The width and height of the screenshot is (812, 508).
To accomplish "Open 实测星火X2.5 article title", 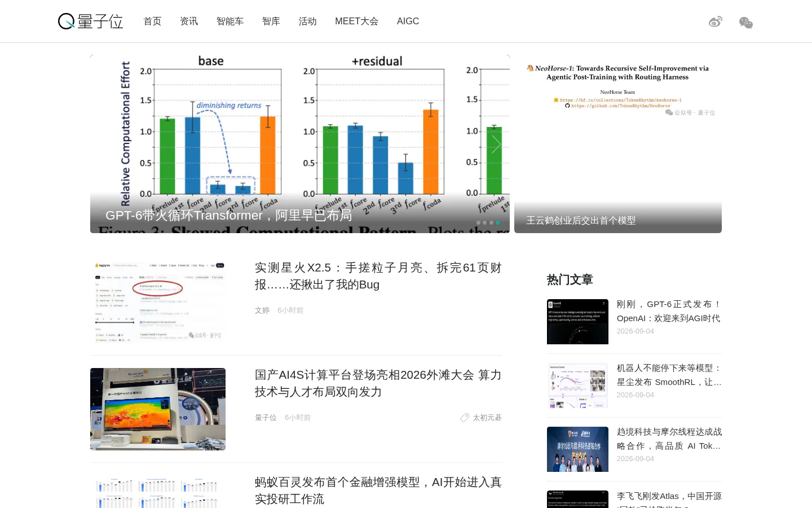I will click(x=378, y=276).
